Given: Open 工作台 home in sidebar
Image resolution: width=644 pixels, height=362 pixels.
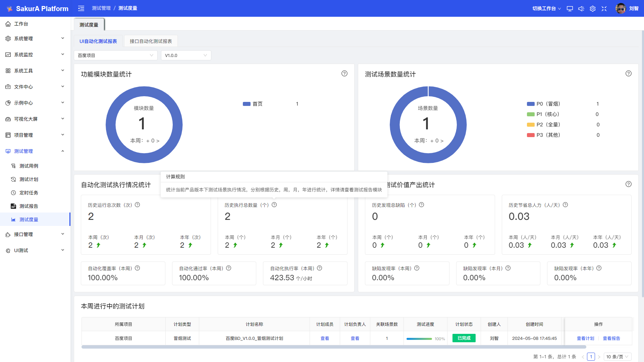Looking at the screenshot, I should tap(35, 24).
